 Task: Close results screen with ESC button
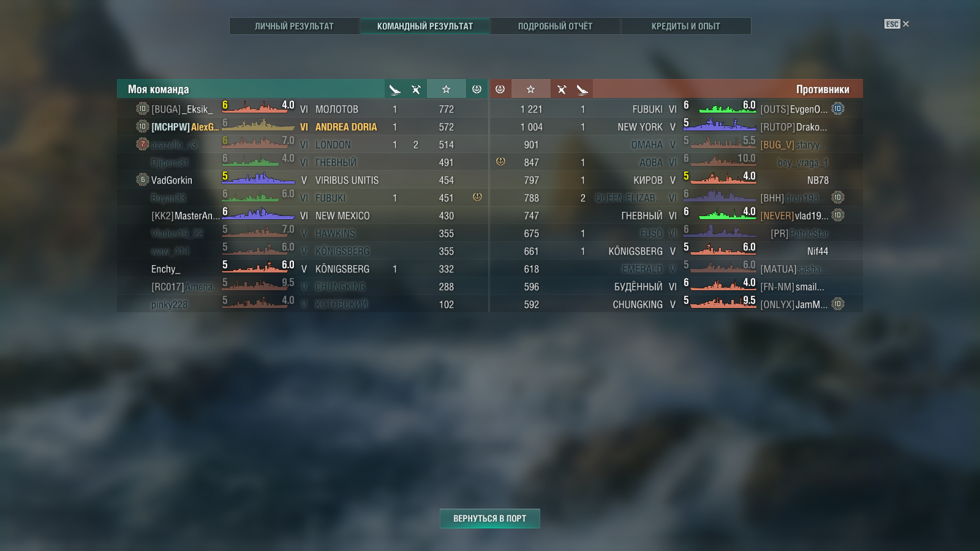[897, 24]
